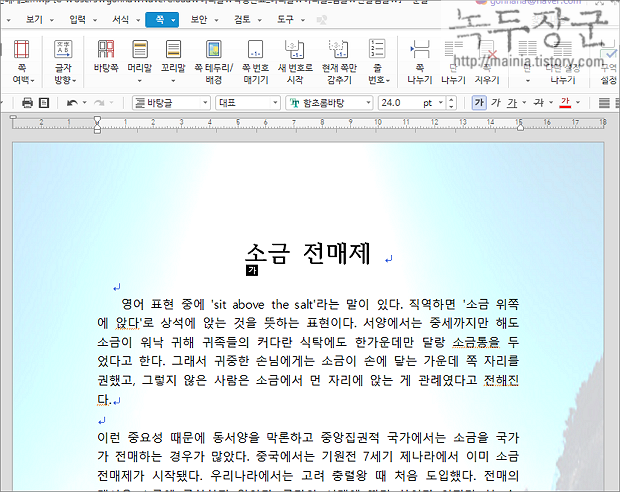The image size is (620, 492).
Task: Click the print preview icon
Action: coord(44,103)
